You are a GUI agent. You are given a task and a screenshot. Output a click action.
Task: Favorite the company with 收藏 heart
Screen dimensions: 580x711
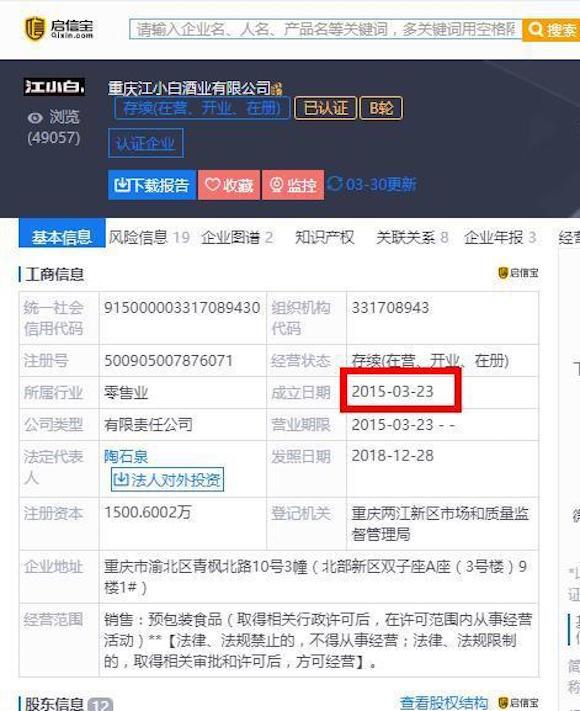[229, 185]
